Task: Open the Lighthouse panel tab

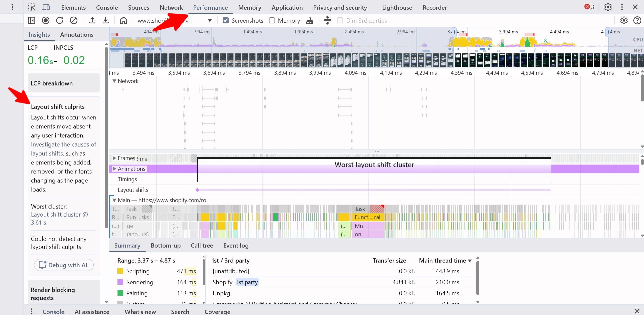Action: (x=397, y=7)
